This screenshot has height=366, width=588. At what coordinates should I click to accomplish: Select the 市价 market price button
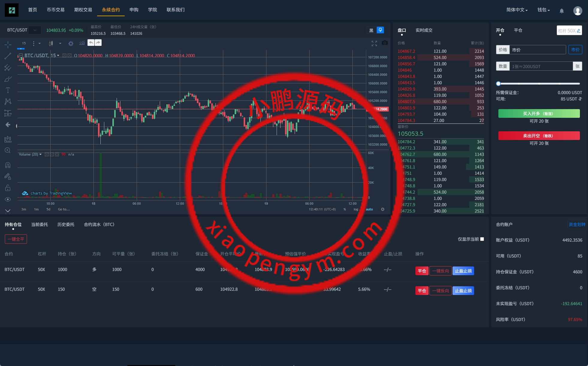[575, 50]
